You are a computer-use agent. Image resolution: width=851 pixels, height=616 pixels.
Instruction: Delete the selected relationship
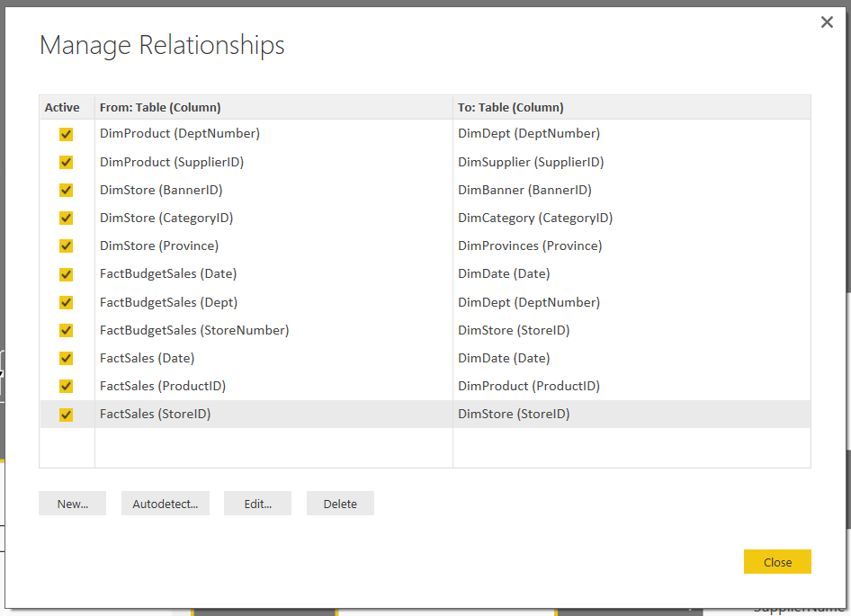(x=340, y=504)
